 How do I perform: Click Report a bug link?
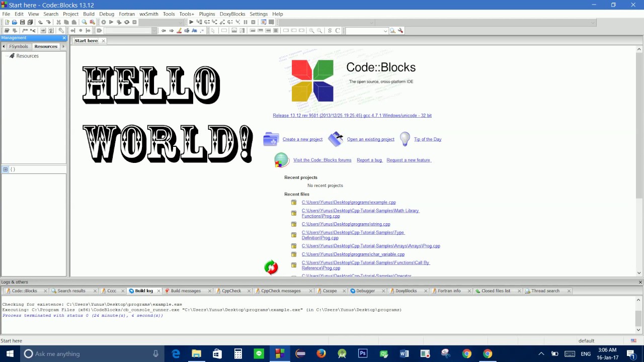[369, 160]
